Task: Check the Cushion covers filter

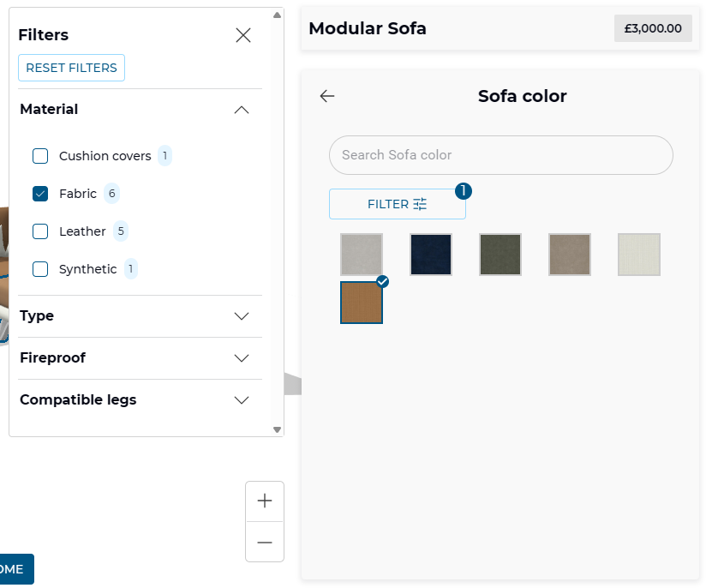Action: pyautogui.click(x=39, y=155)
